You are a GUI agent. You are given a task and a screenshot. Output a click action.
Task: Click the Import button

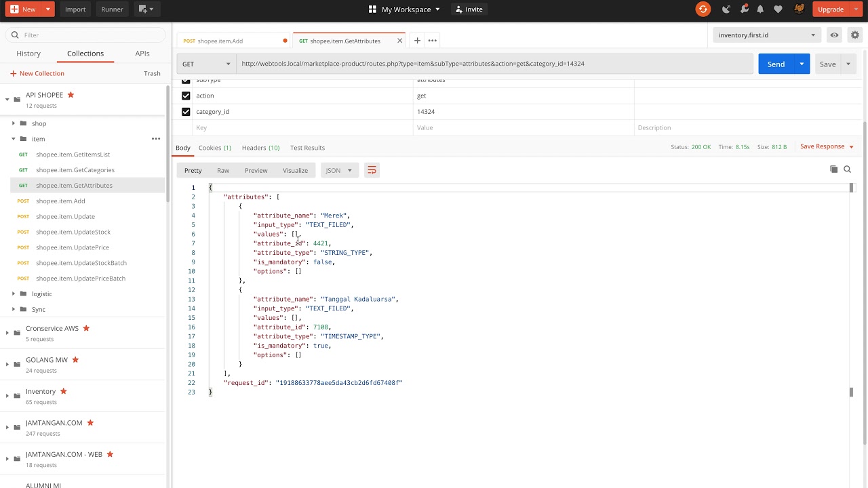click(75, 9)
